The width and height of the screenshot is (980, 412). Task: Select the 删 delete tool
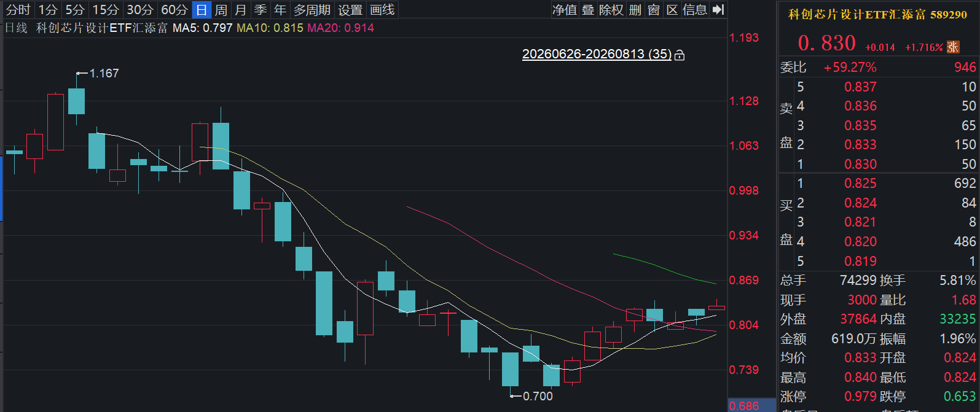click(x=635, y=10)
